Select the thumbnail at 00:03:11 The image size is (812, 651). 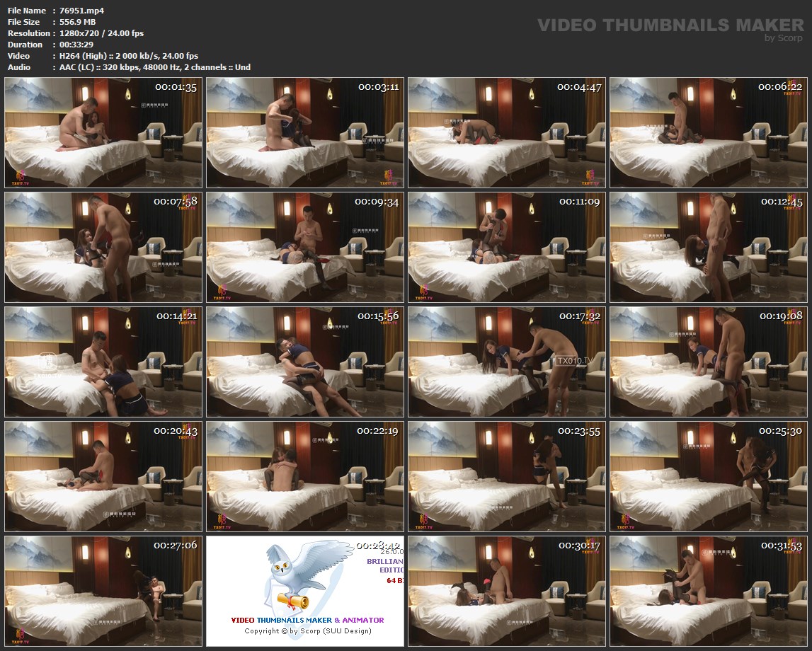click(304, 132)
